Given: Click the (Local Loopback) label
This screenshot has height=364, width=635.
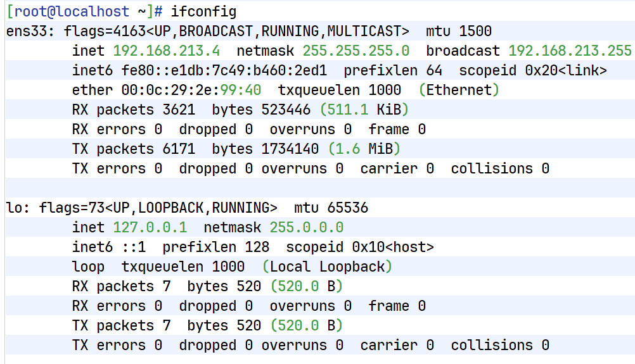Looking at the screenshot, I should coord(327,267).
